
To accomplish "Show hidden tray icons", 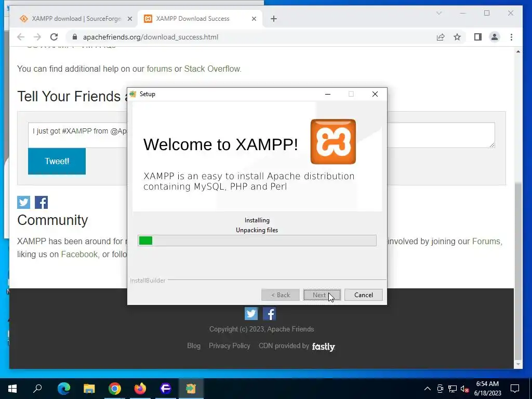I will pos(428,389).
